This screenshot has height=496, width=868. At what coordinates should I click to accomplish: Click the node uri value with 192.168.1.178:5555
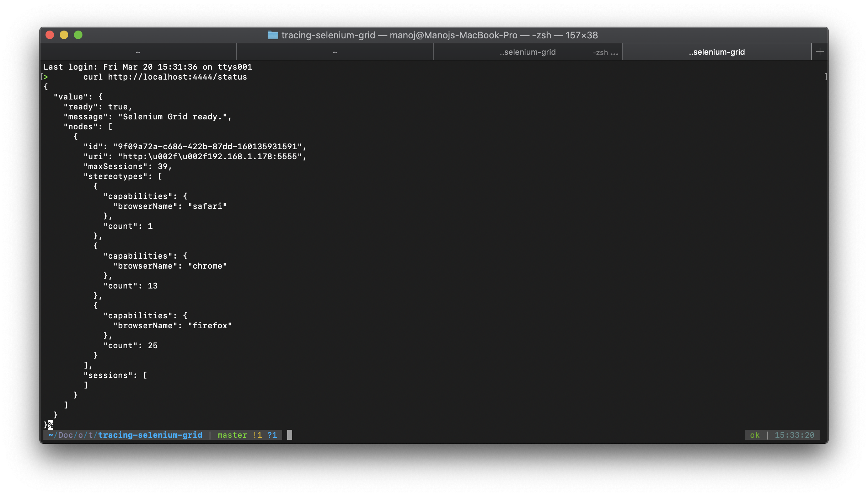[x=212, y=157]
